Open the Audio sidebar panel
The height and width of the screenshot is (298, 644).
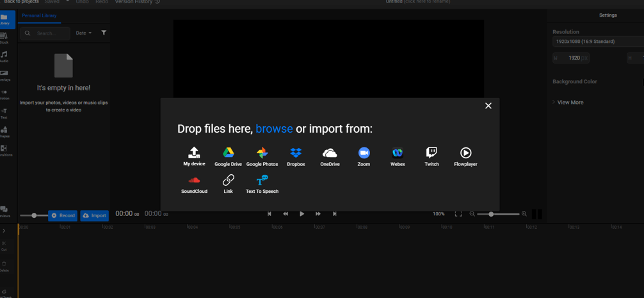[x=4, y=57]
